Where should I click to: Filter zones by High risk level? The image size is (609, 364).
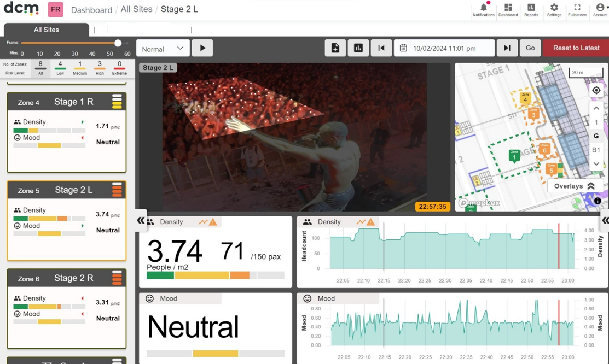tap(100, 68)
